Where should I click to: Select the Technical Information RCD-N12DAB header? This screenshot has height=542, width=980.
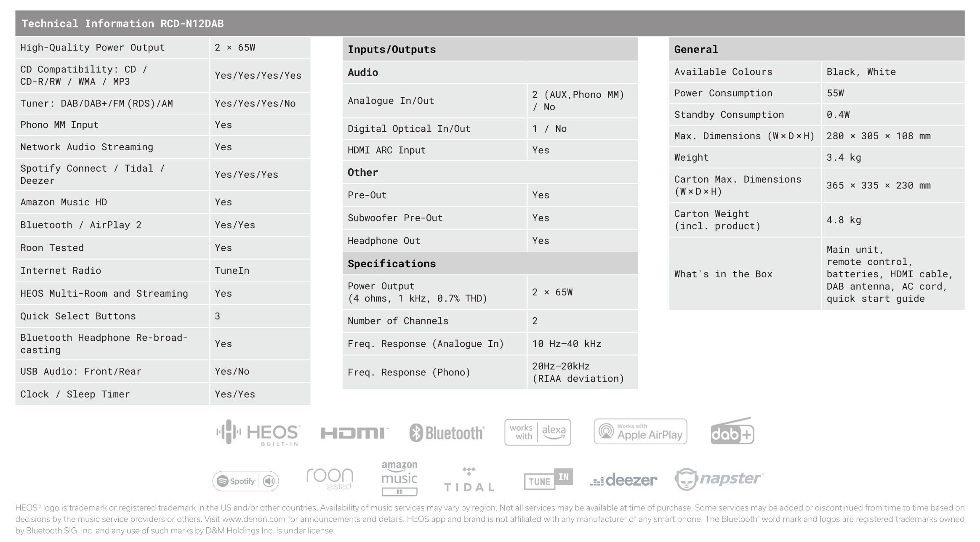[x=122, y=24]
